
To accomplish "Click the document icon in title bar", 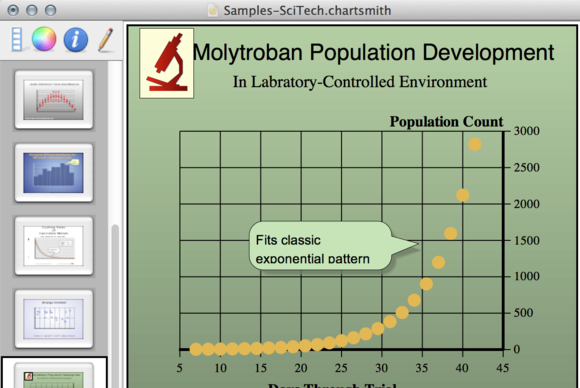I will (213, 10).
